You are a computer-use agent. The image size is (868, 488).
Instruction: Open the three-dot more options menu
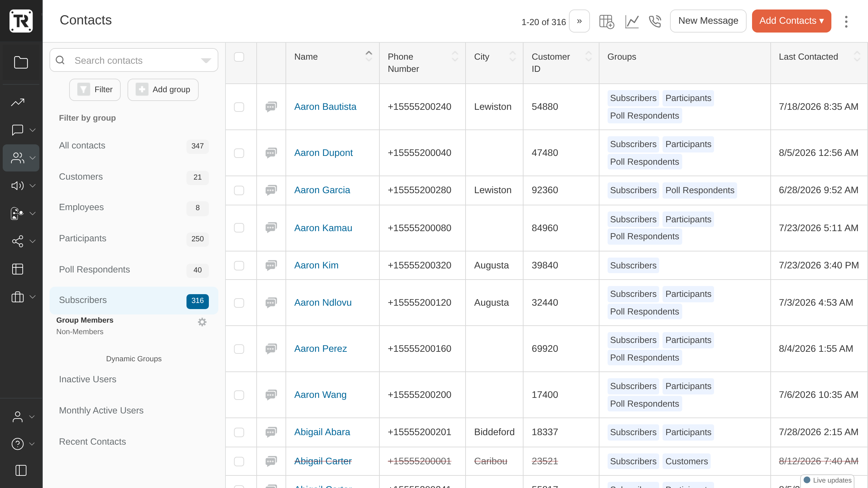click(846, 22)
